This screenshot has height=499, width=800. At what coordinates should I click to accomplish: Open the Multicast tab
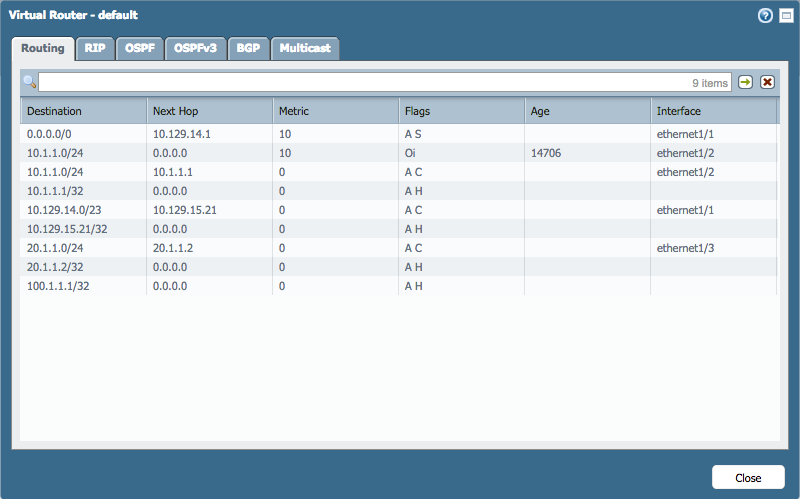(305, 48)
